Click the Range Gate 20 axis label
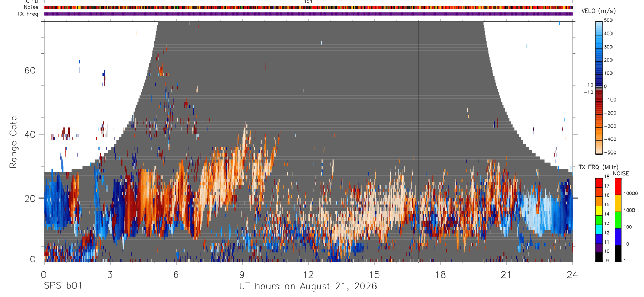 (x=29, y=198)
